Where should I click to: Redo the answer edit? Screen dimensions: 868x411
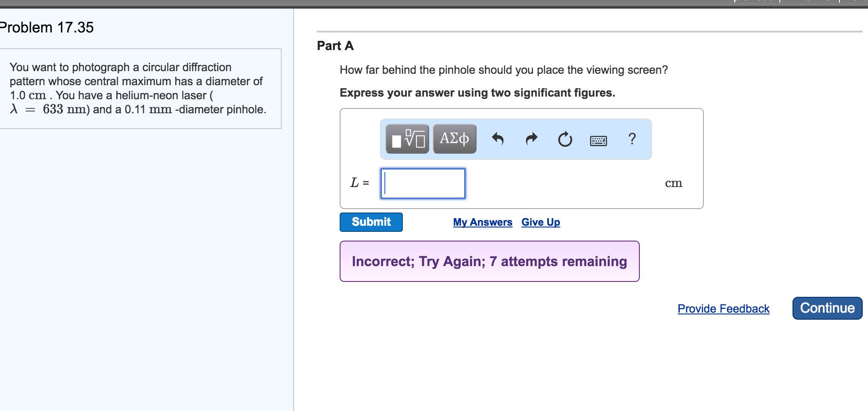click(x=531, y=139)
